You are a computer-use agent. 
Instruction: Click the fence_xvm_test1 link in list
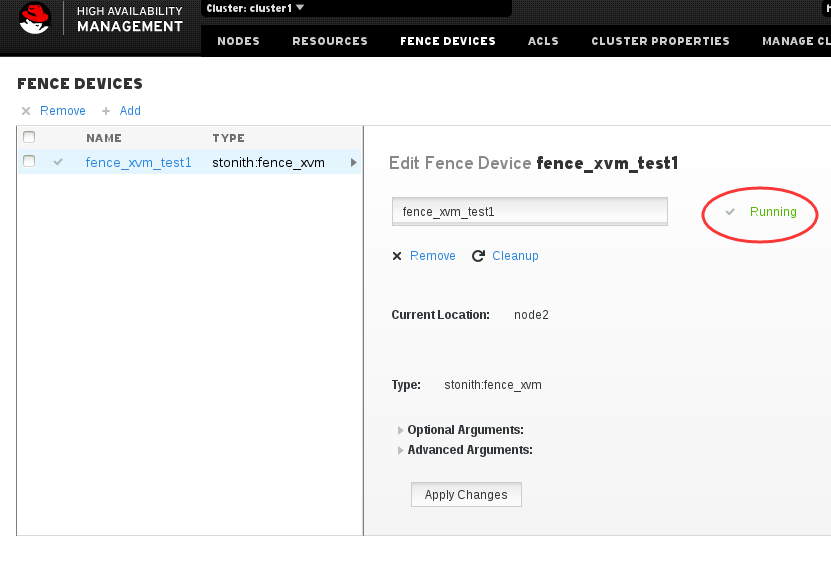coord(138,162)
